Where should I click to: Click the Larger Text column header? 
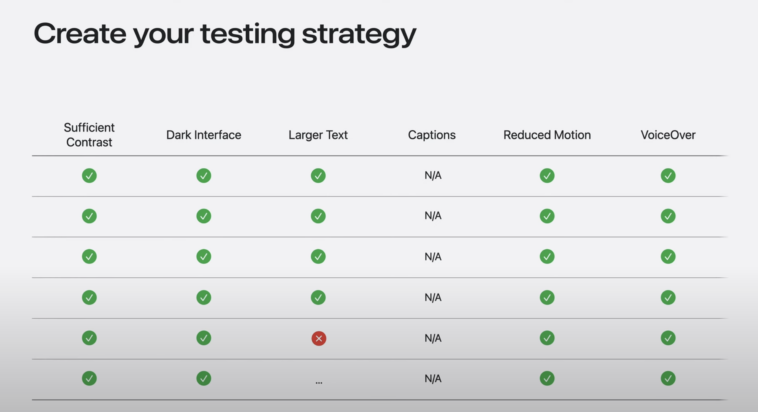[x=318, y=135]
